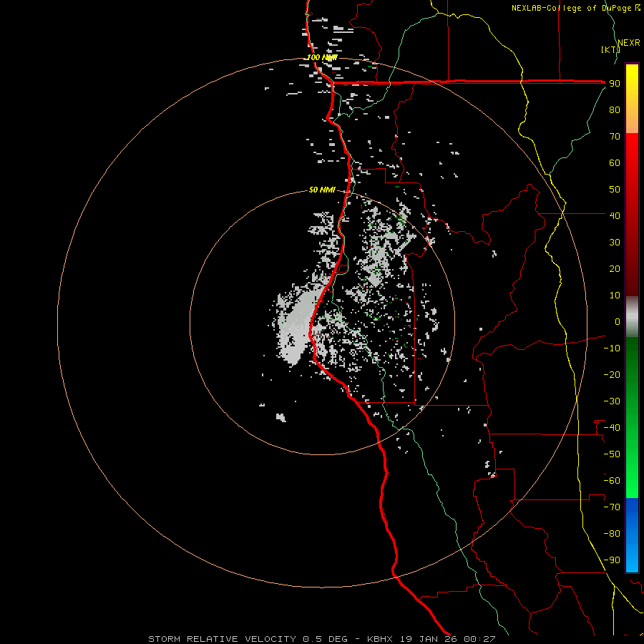Click the 70 tick label on the scale
This screenshot has height=644, width=644.
pos(615,137)
